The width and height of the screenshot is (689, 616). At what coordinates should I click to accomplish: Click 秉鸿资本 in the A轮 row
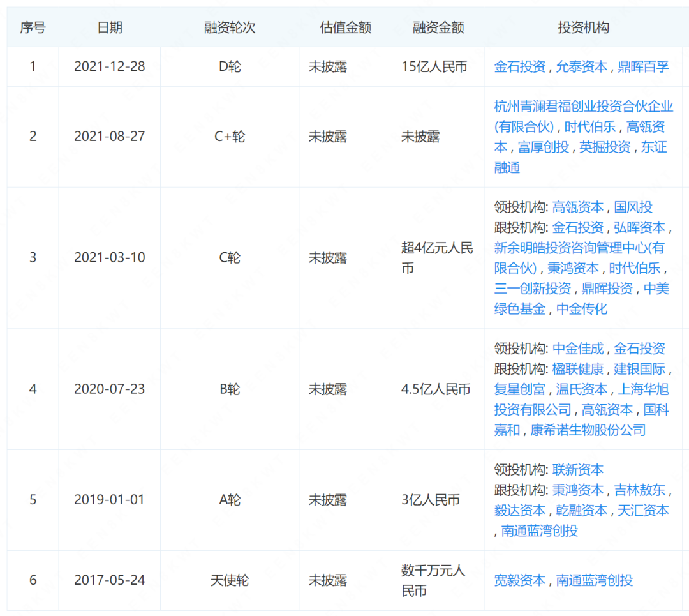point(578,490)
